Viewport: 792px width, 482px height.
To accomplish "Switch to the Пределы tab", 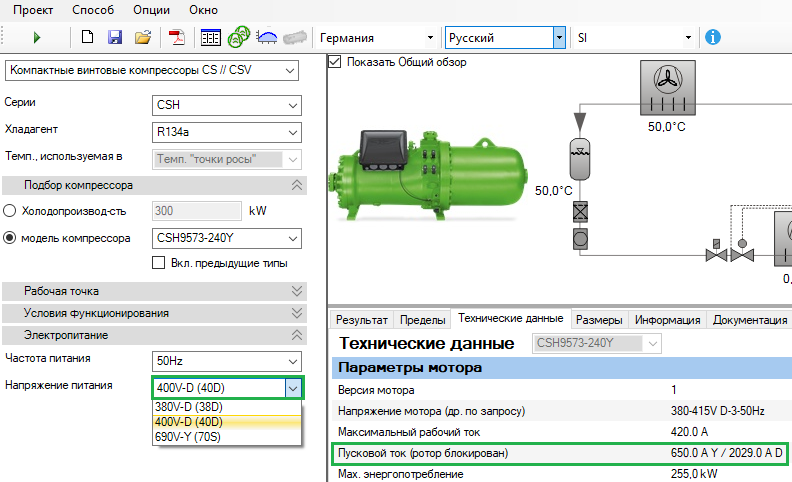I will tap(422, 320).
